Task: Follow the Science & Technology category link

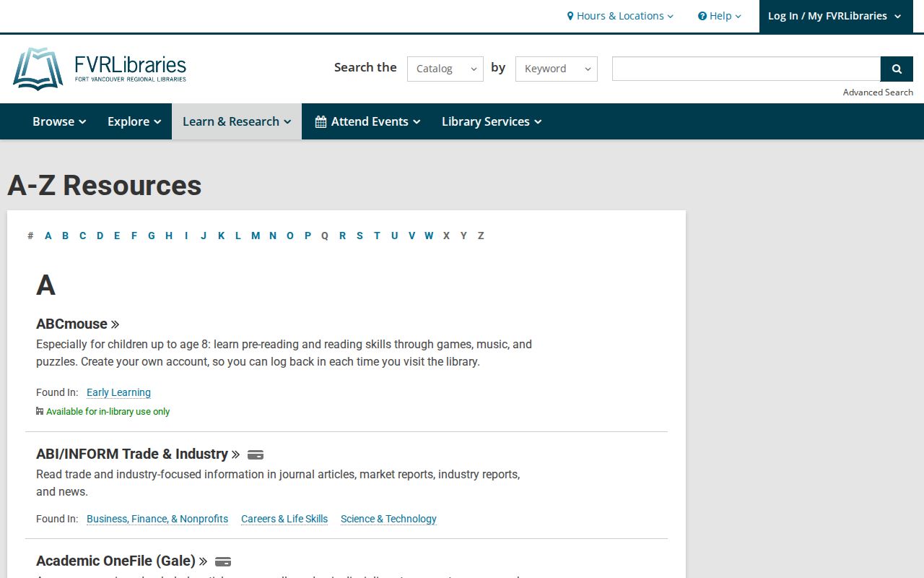Action: (x=388, y=519)
